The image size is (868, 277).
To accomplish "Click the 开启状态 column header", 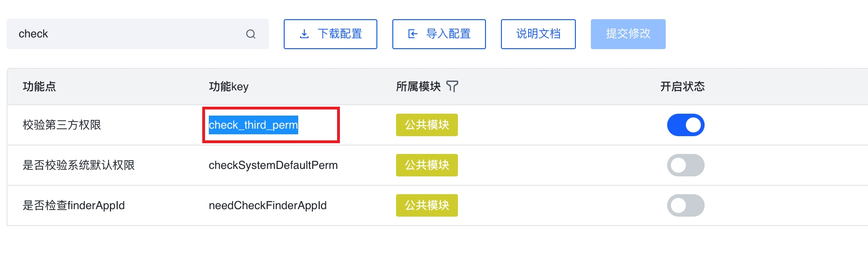I will [x=682, y=87].
